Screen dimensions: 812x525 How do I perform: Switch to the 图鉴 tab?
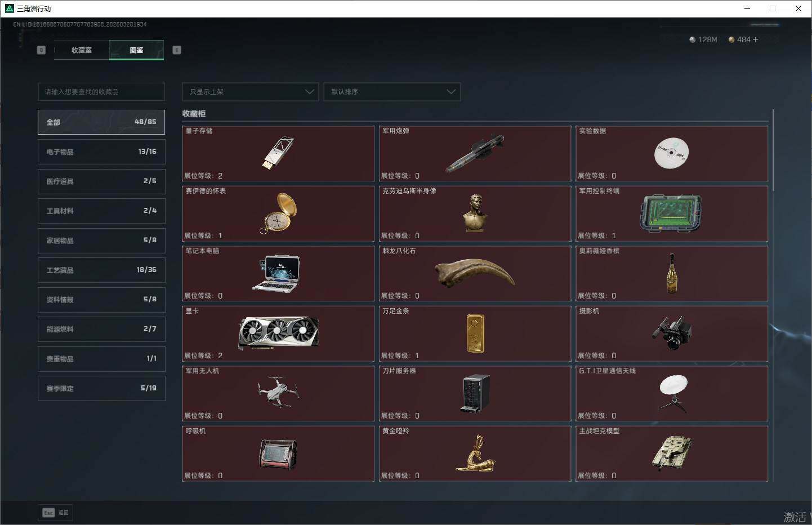136,50
